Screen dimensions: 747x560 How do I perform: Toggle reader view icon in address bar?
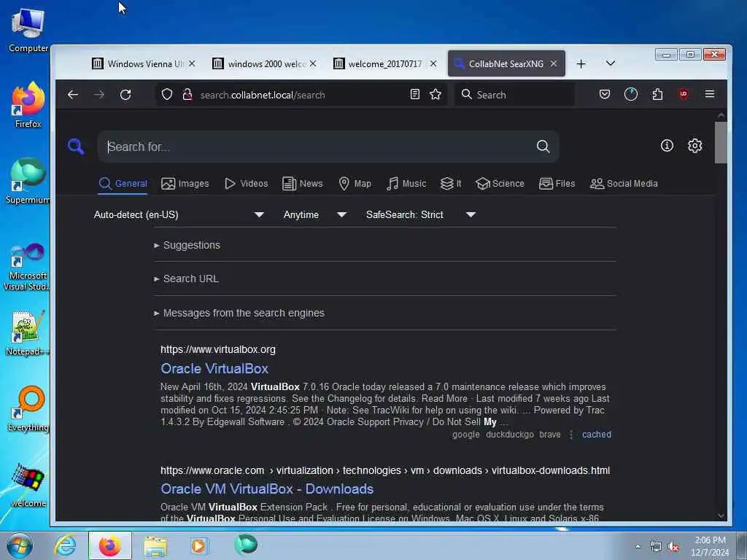pos(415,94)
